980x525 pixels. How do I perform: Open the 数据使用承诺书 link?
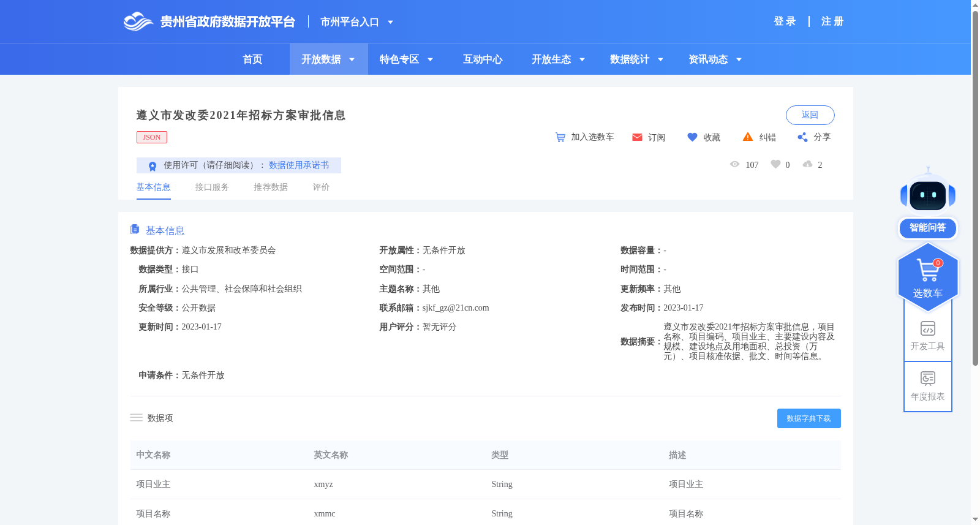(x=299, y=165)
